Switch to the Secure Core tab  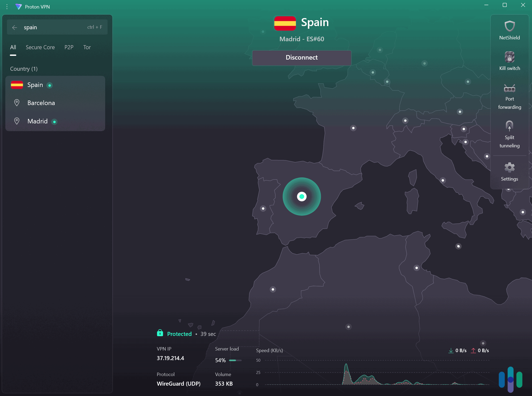(40, 47)
